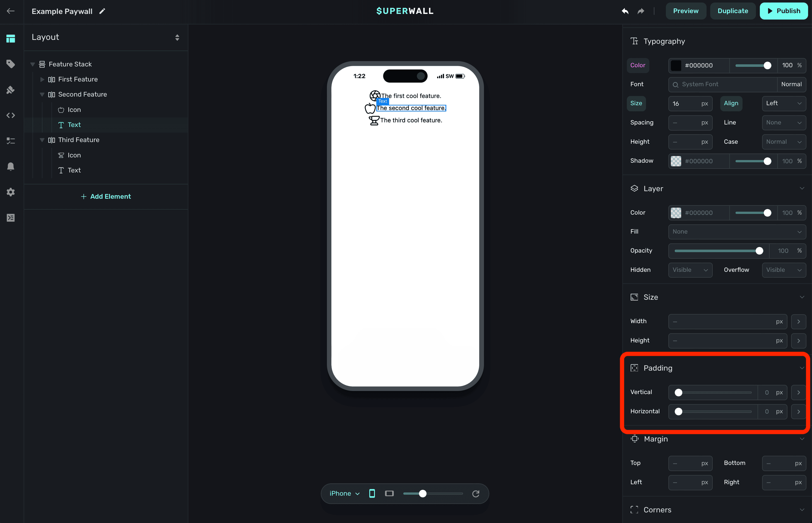Open the iPhone device dropdown
This screenshot has height=523, width=812.
(344, 493)
